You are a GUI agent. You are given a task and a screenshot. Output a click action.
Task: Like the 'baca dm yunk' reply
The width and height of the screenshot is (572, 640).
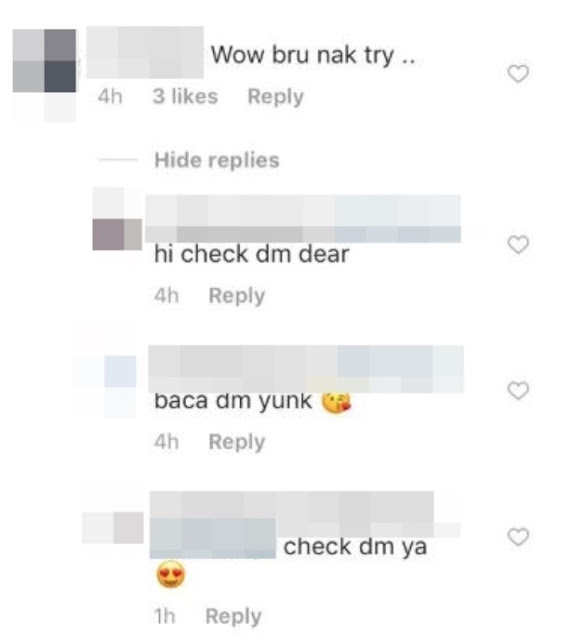click(518, 391)
